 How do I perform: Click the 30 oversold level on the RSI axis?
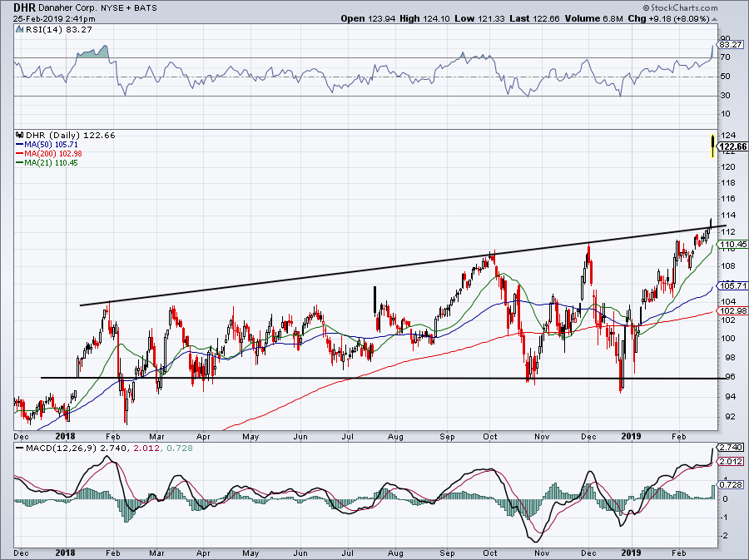pos(725,96)
